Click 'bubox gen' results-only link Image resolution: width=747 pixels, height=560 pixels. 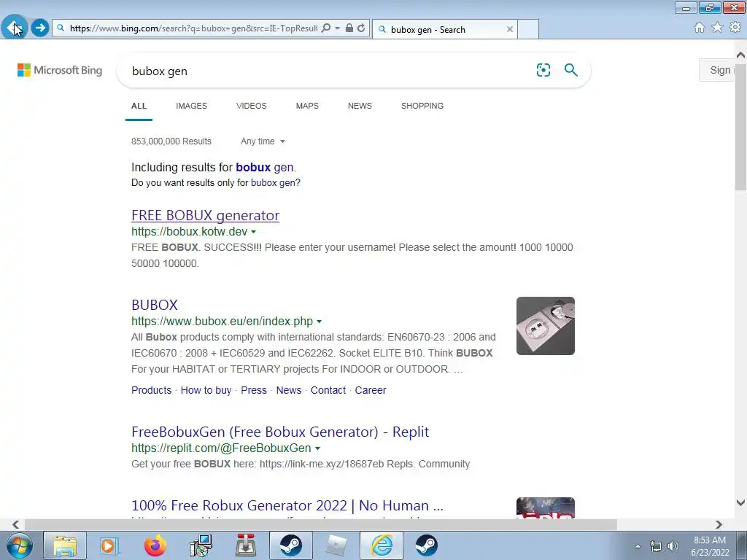click(273, 183)
